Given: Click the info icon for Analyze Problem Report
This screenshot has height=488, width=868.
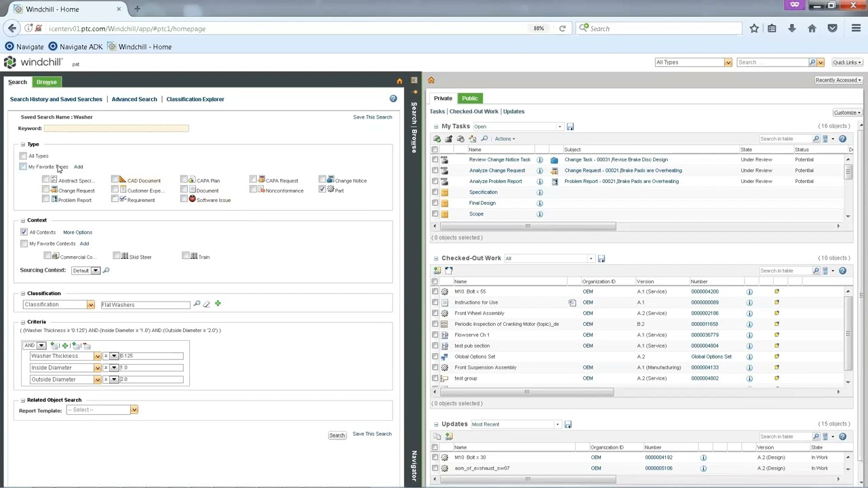Looking at the screenshot, I should tap(540, 182).
